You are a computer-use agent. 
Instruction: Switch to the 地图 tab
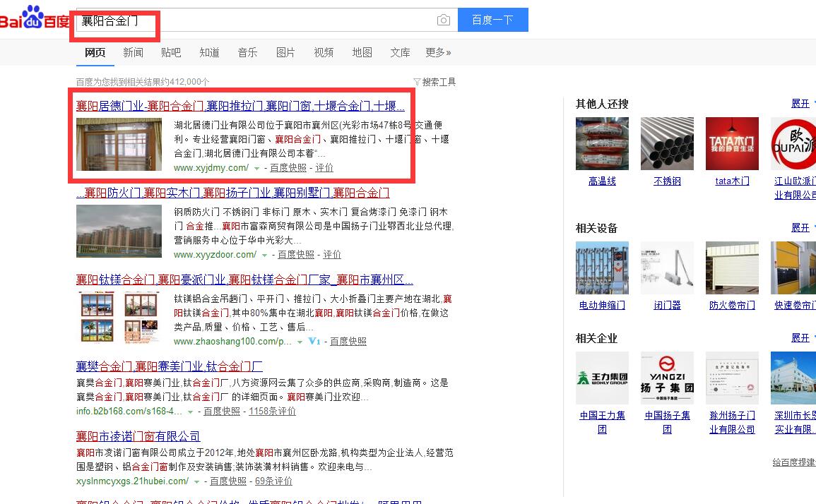(362, 52)
